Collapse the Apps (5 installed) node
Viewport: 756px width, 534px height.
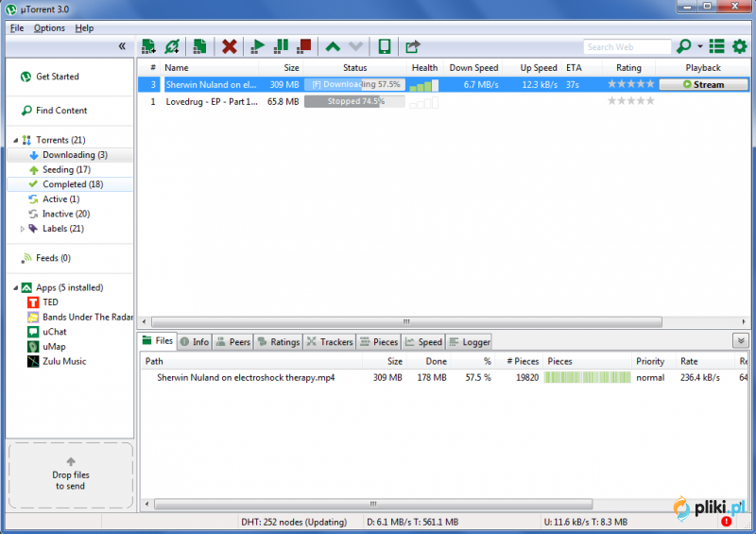(15, 288)
